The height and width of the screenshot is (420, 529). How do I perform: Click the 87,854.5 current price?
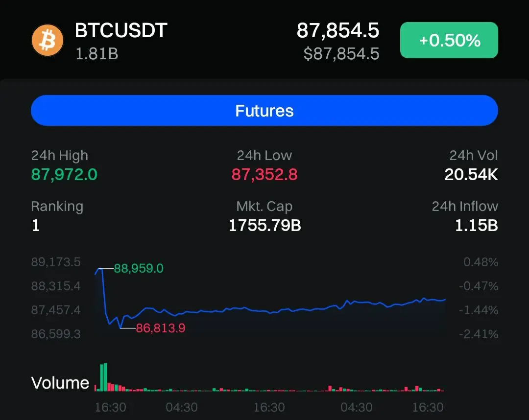pos(337,31)
